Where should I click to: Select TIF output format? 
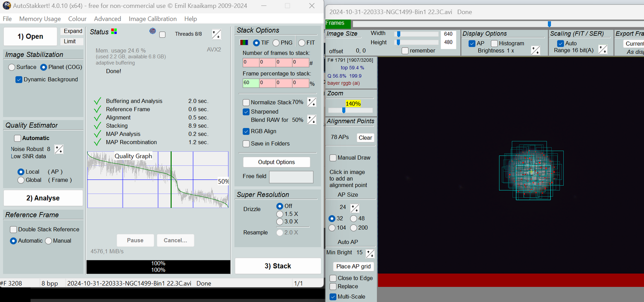[x=256, y=43]
